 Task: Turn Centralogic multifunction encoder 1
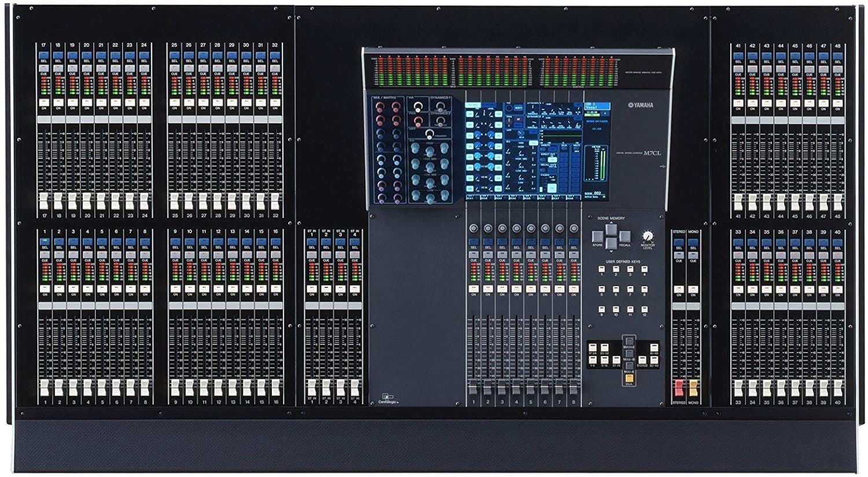(473, 228)
